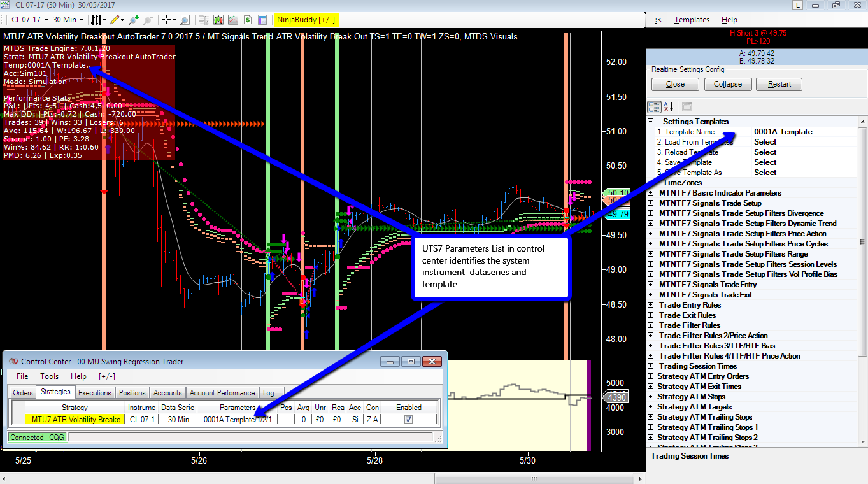Open Control Center Tools menu
The width and height of the screenshot is (868, 484).
pos(49,376)
